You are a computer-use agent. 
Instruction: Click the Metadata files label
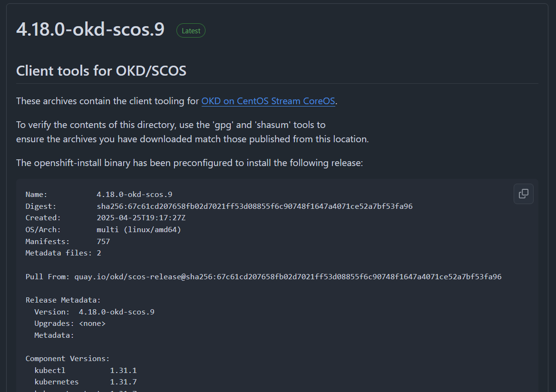[59, 253]
